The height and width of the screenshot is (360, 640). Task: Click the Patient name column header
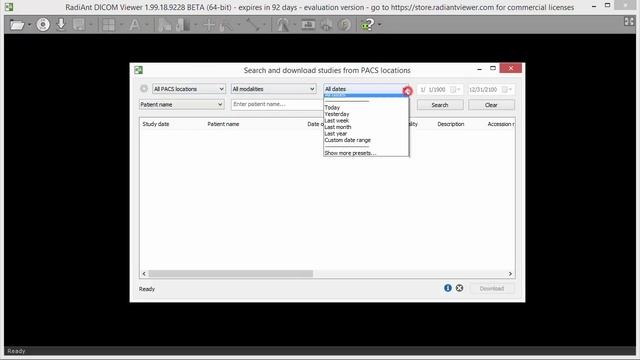(x=223, y=124)
